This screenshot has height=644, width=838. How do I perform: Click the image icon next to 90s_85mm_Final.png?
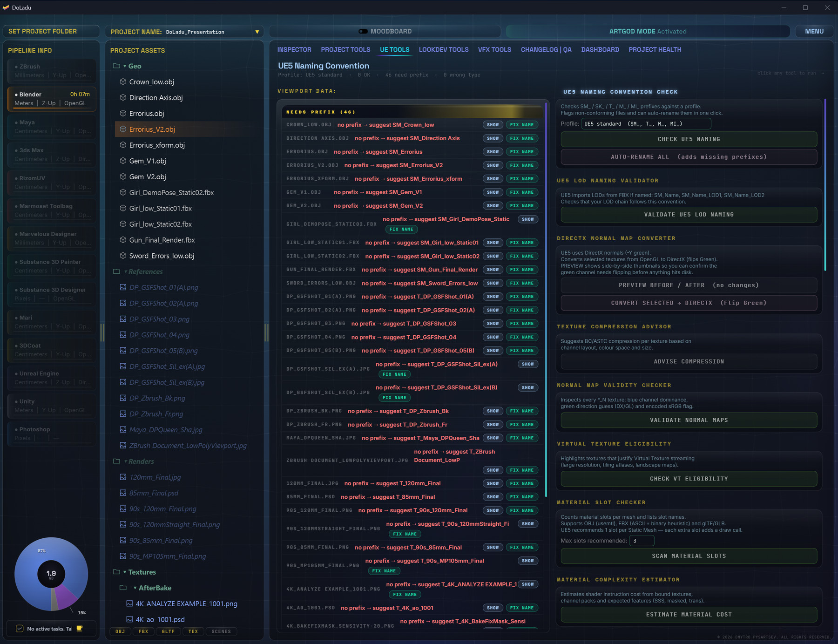coord(123,540)
